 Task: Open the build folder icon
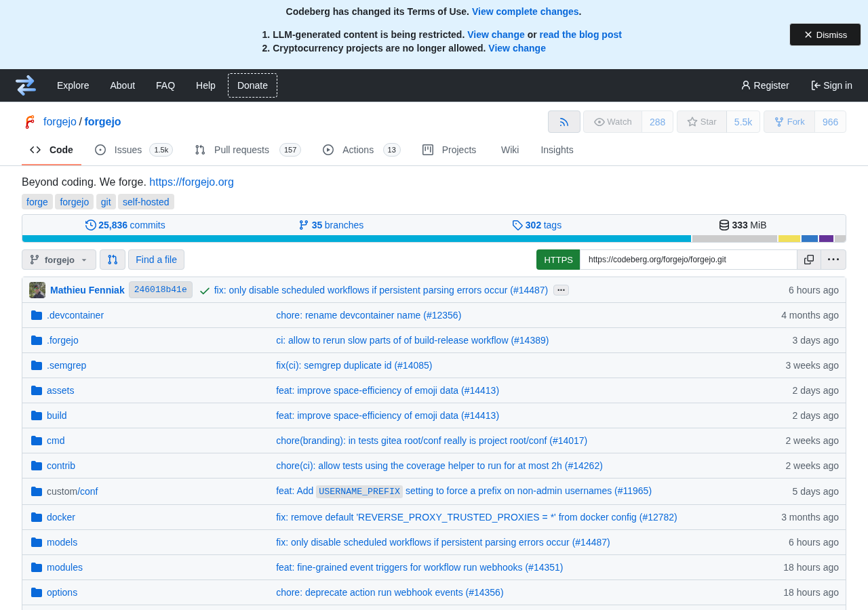pos(37,415)
